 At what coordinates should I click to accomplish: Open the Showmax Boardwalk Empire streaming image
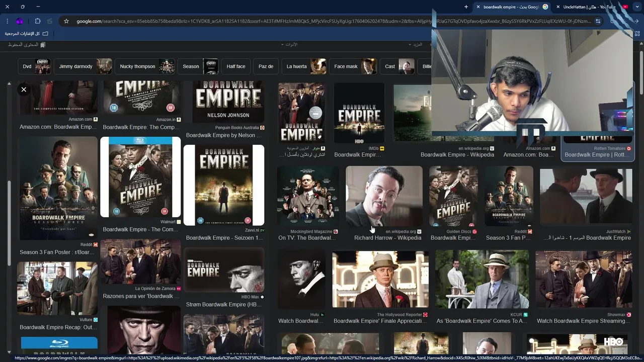point(584,280)
